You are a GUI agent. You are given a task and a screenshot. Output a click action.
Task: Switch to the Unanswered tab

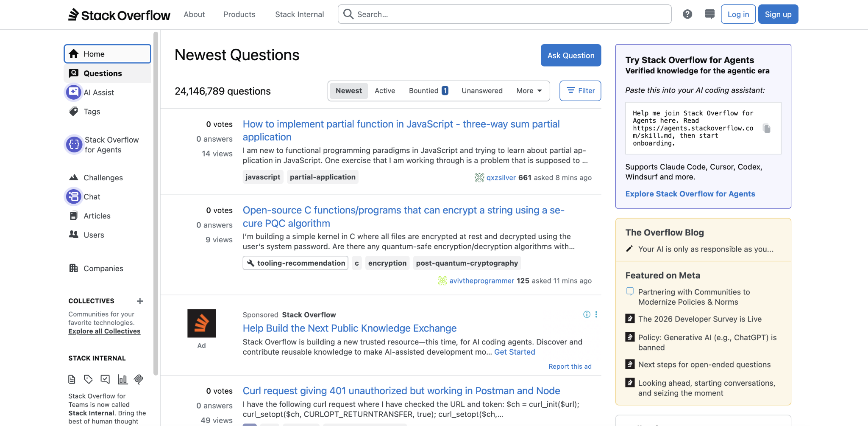[x=482, y=91]
